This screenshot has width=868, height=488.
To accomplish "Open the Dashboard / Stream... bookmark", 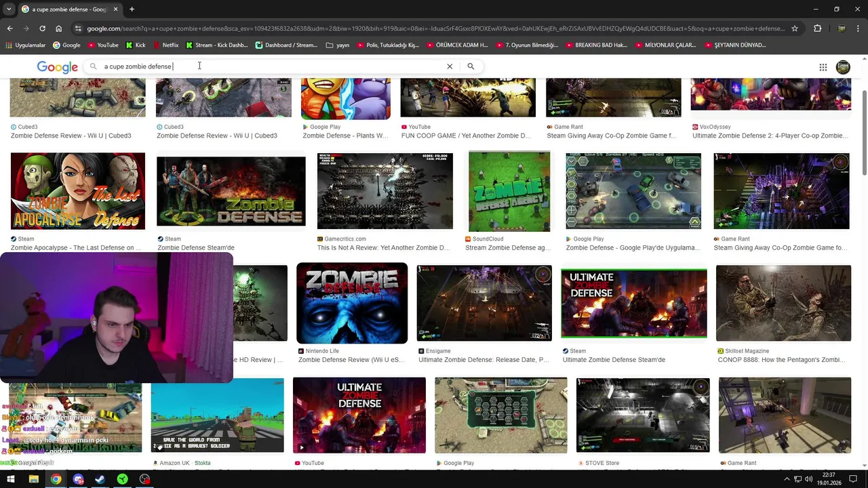I will [286, 45].
